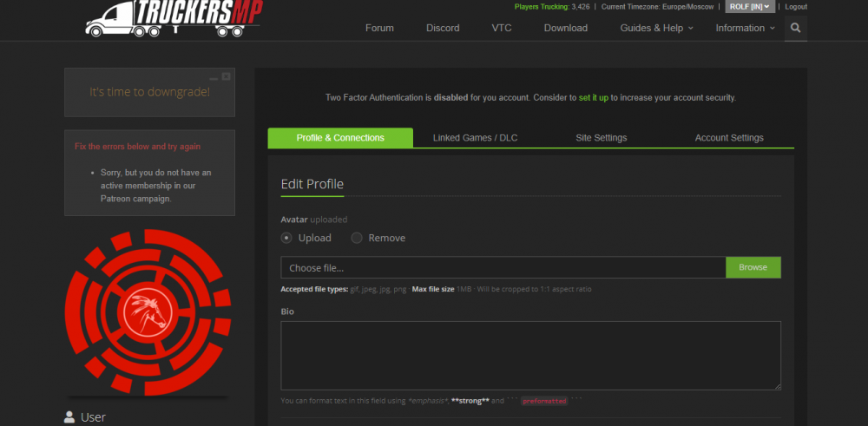868x426 pixels.
Task: Open the Forum menu item
Action: 379,28
